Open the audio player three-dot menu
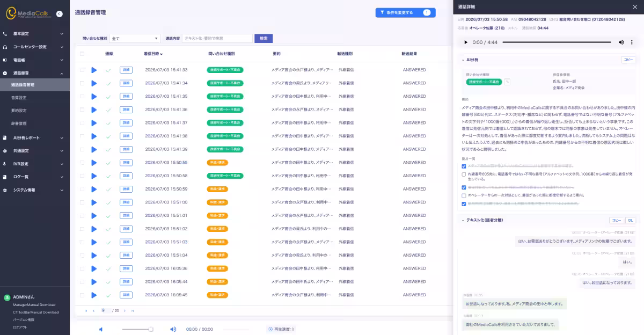This screenshot has width=644, height=335. pos(632,42)
